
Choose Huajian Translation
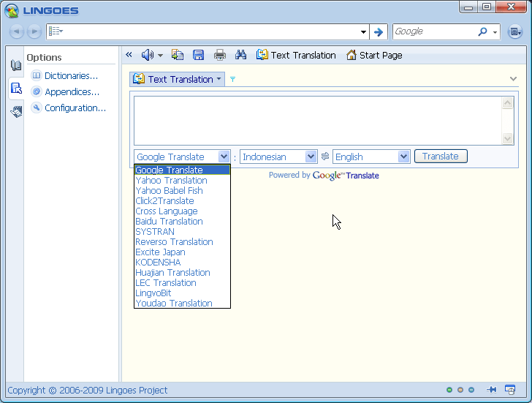tap(182, 272)
